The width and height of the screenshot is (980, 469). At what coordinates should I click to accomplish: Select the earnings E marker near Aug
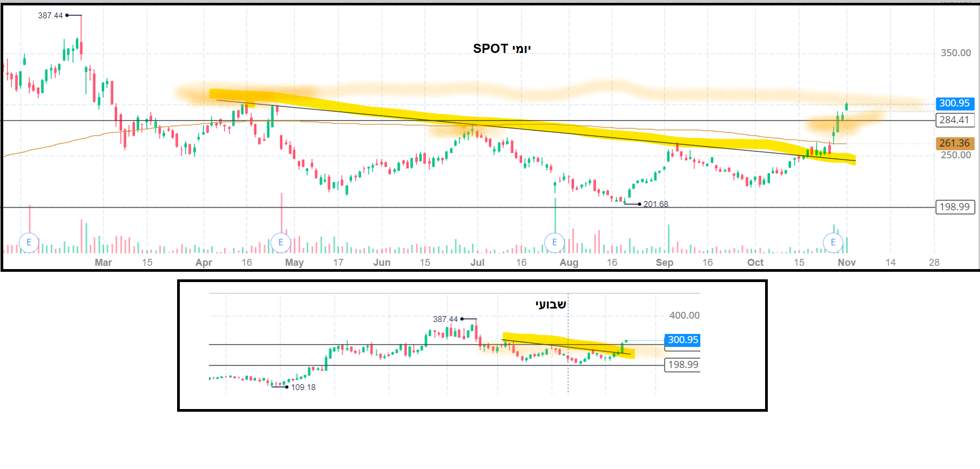555,243
